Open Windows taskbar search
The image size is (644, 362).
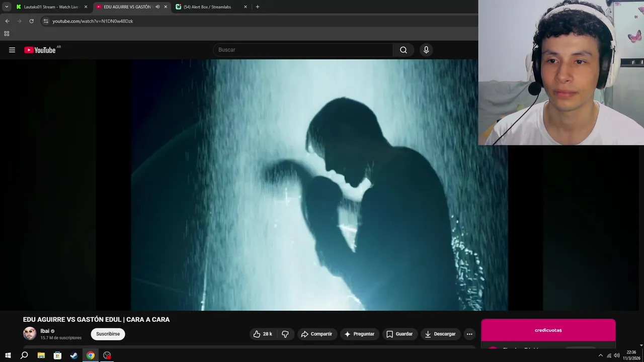coord(24,355)
